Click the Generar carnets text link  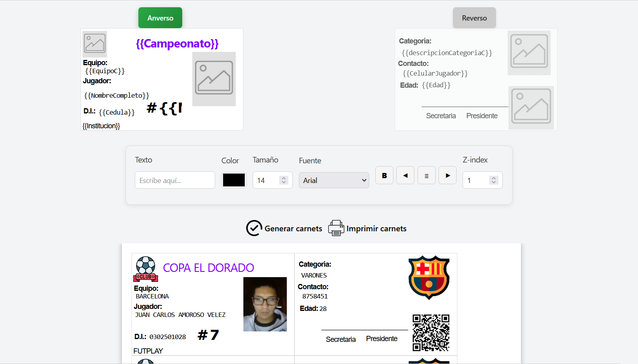pyautogui.click(x=293, y=228)
